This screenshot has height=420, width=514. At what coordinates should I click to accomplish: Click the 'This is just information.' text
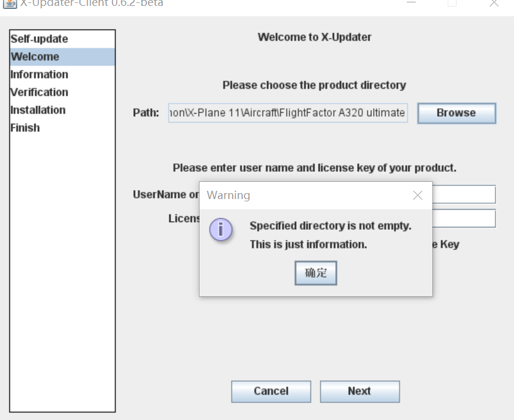point(308,245)
